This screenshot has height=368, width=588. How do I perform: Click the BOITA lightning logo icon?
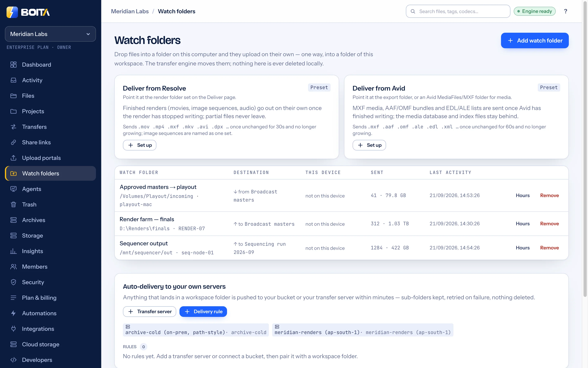tap(12, 12)
